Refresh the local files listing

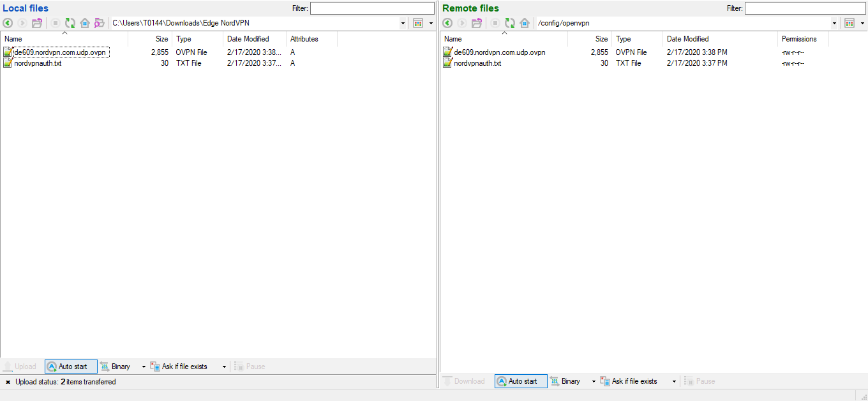(x=70, y=23)
